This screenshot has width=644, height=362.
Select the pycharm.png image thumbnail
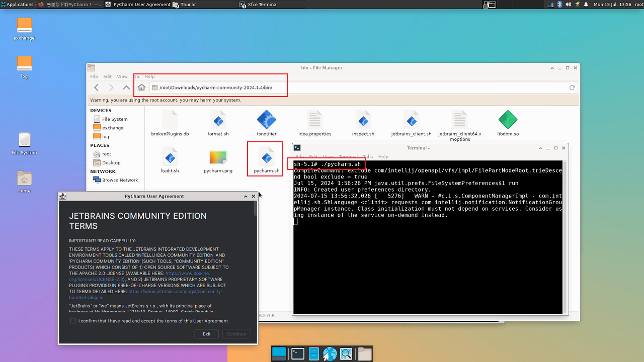click(x=218, y=158)
